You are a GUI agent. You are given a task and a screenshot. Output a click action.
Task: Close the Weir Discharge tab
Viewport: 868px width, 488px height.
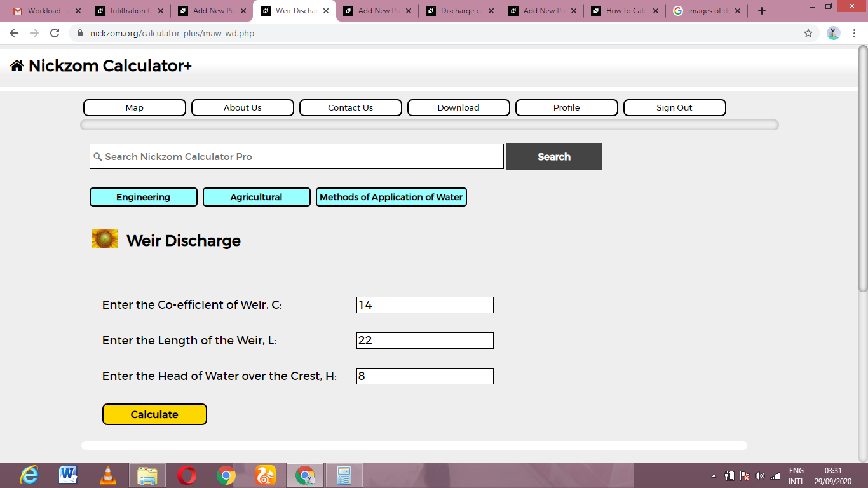[x=326, y=11]
